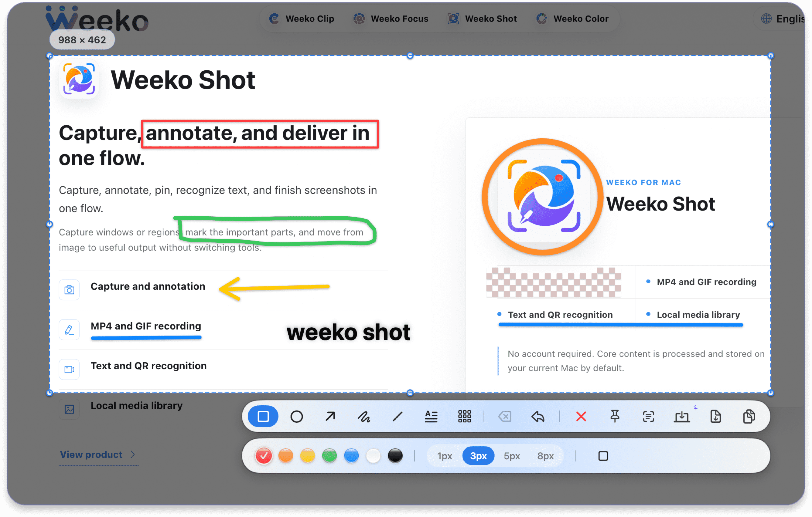Select the Arrow annotation tool
The height and width of the screenshot is (517, 812).
330,417
